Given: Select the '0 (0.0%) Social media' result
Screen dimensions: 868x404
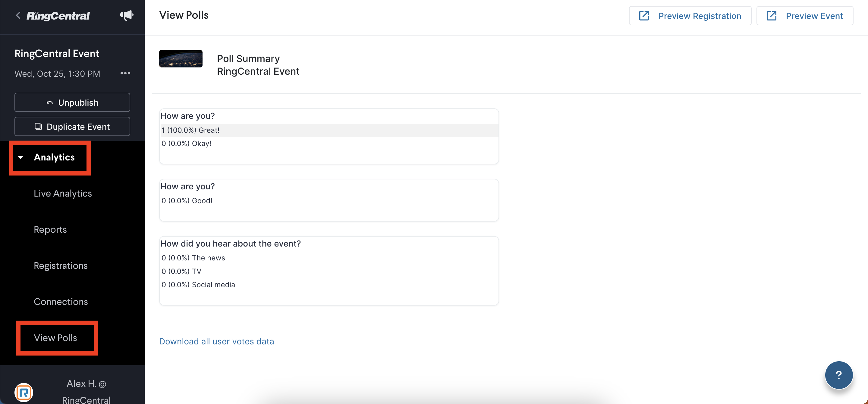Looking at the screenshot, I should (x=198, y=285).
